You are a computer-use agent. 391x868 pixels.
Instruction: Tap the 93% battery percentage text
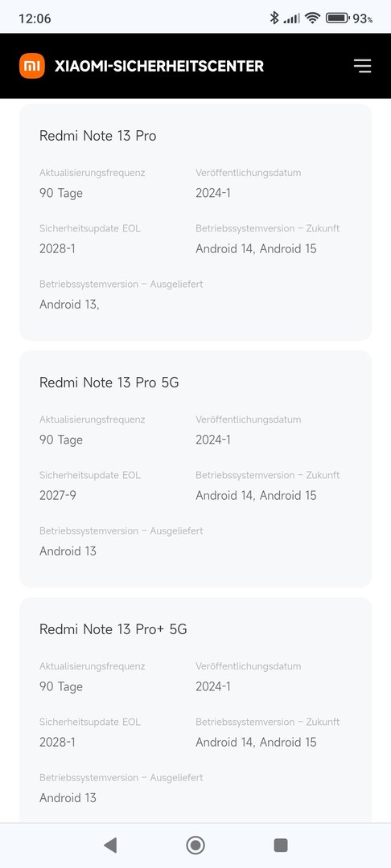[363, 18]
